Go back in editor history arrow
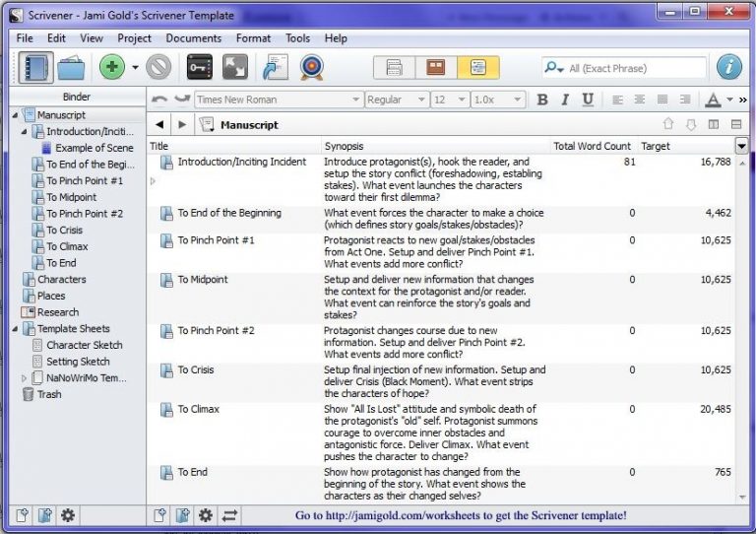The height and width of the screenshot is (534, 756). click(159, 124)
